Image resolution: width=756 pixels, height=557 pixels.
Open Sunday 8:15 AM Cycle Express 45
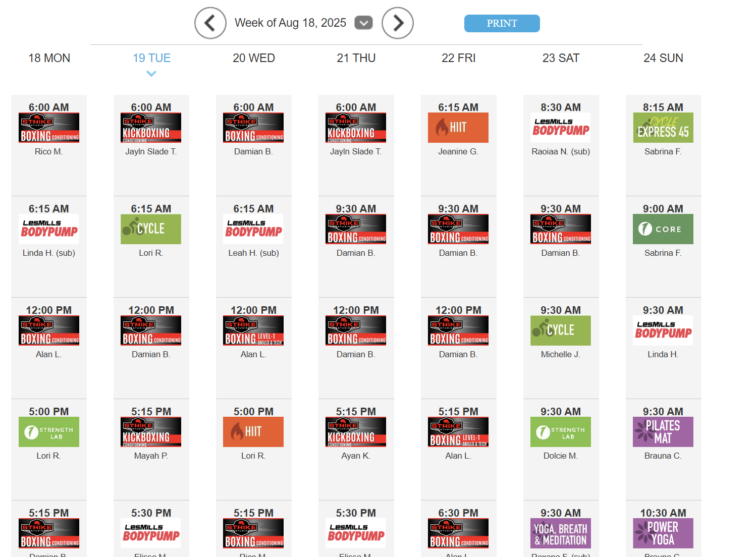pyautogui.click(x=663, y=128)
